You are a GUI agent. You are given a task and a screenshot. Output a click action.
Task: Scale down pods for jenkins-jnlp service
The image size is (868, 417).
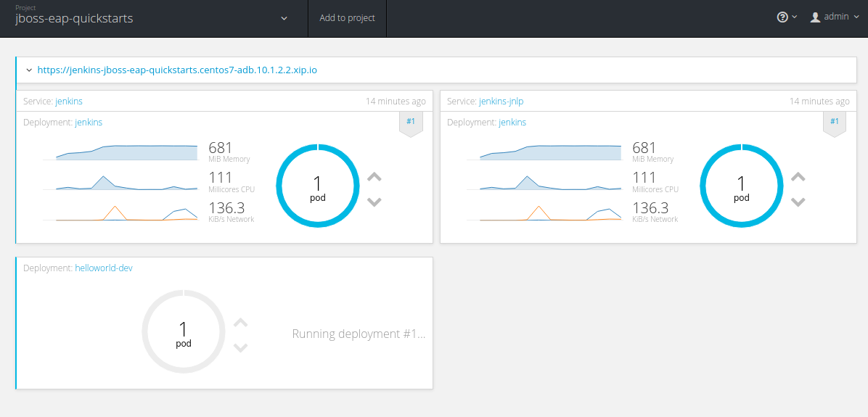(x=798, y=202)
